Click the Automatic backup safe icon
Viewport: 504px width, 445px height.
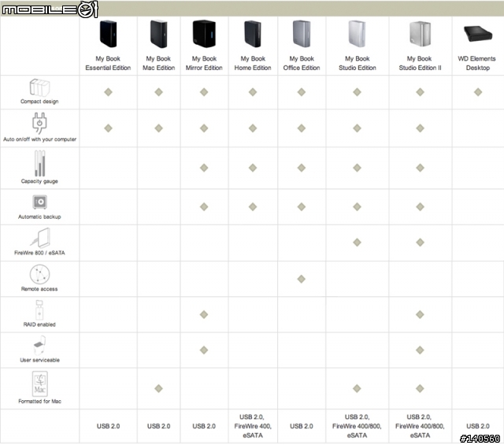(x=40, y=202)
